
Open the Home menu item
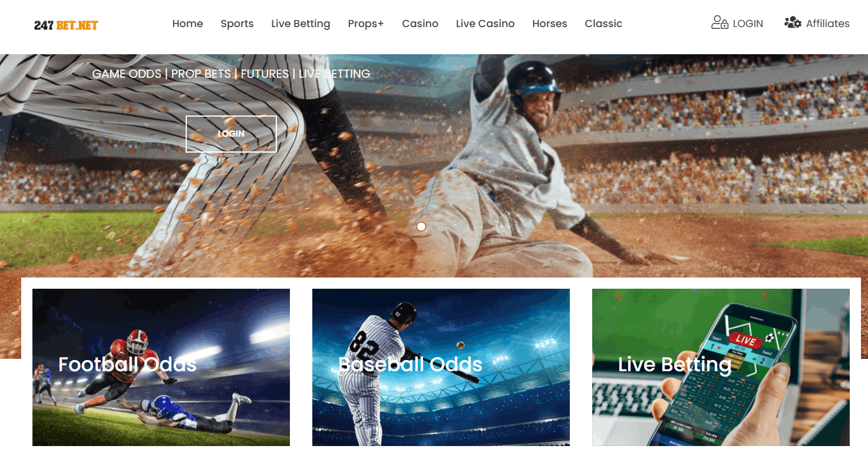tap(187, 24)
